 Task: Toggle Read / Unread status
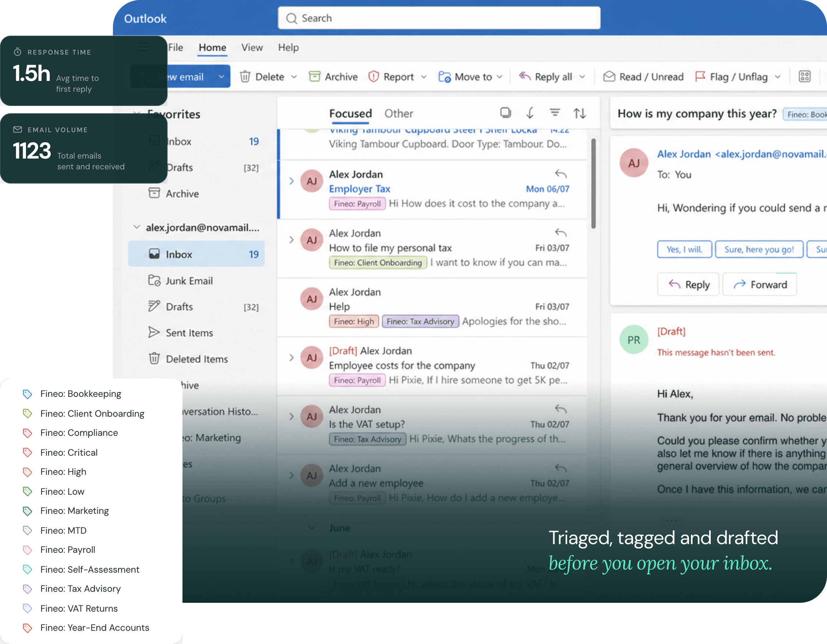tap(643, 77)
